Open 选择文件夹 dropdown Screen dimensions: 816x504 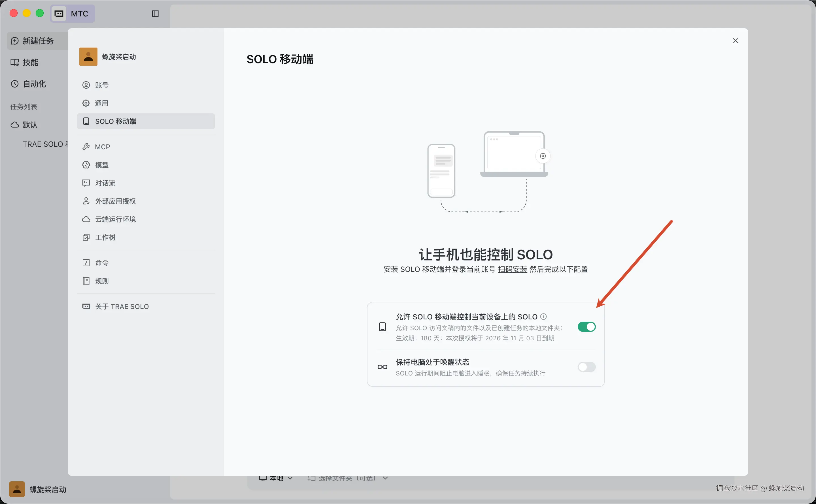(348, 478)
